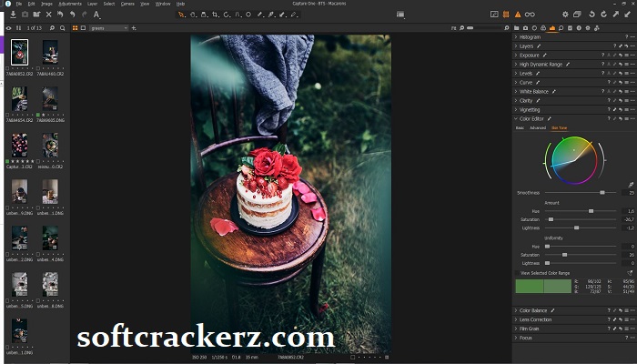Select the Spot removal circle tool
Viewport: 637px width, 364px height.
(x=248, y=15)
